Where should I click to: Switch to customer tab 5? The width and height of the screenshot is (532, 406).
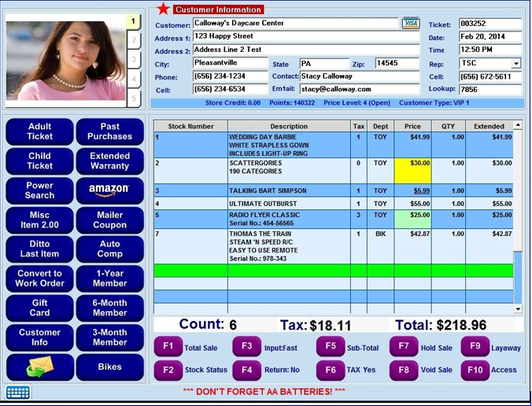pos(134,98)
